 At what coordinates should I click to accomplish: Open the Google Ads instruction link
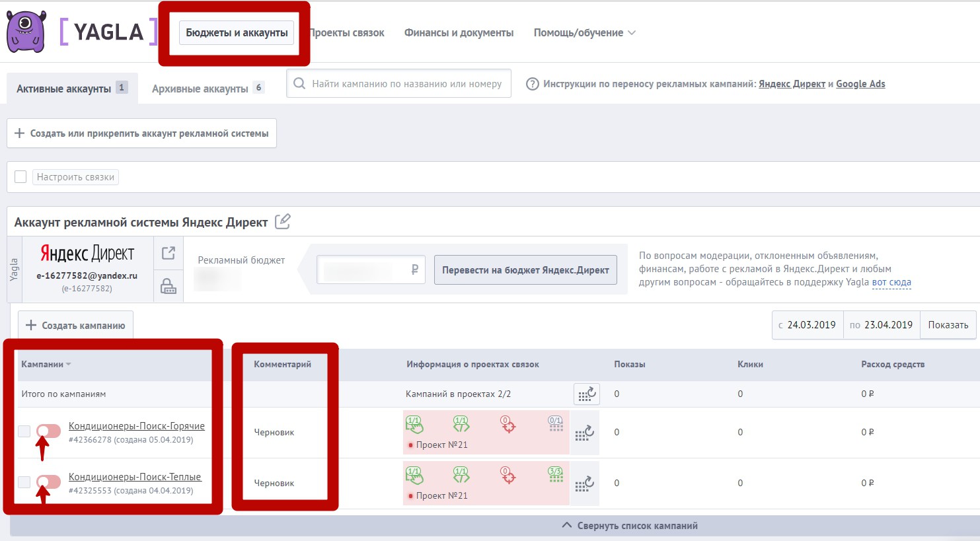[x=860, y=84]
